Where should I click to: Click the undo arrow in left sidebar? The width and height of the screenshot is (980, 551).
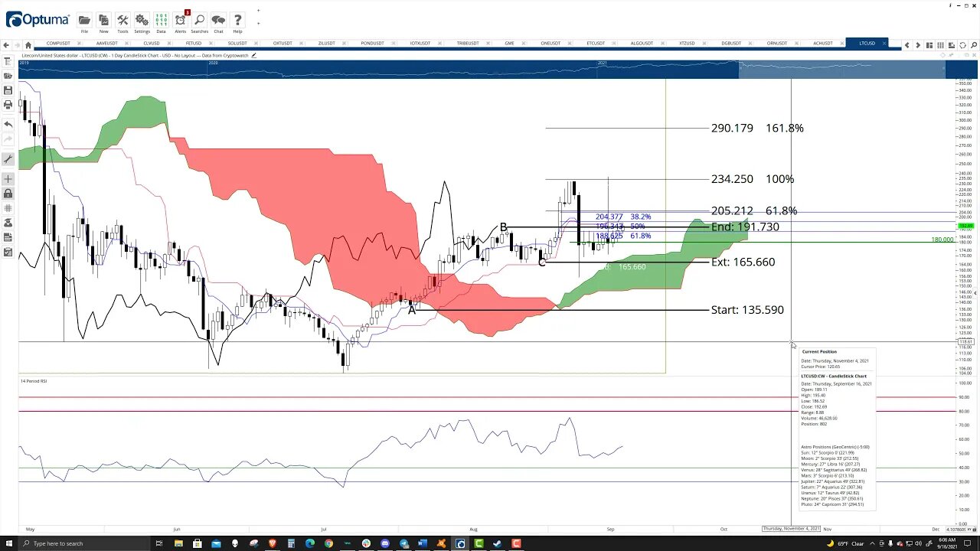(x=8, y=124)
